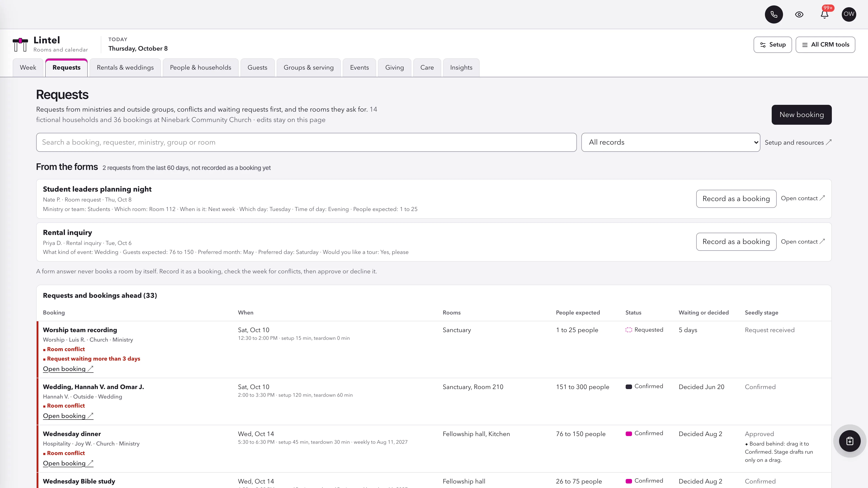868x488 pixels.
Task: Open the OW user avatar menu
Action: point(849,14)
